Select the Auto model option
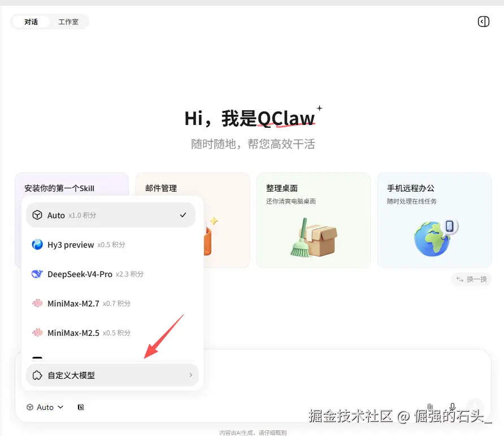The height and width of the screenshot is (436, 504). tap(111, 215)
